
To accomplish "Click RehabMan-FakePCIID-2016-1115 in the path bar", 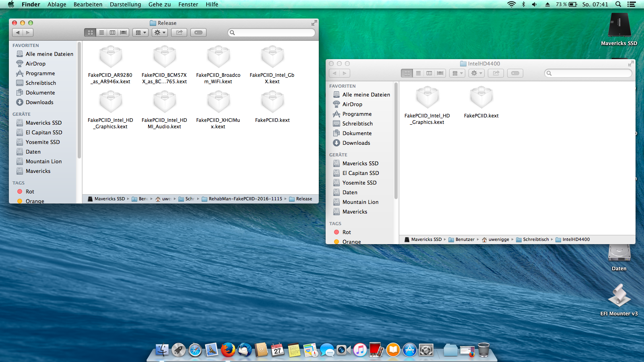I will tap(245, 199).
